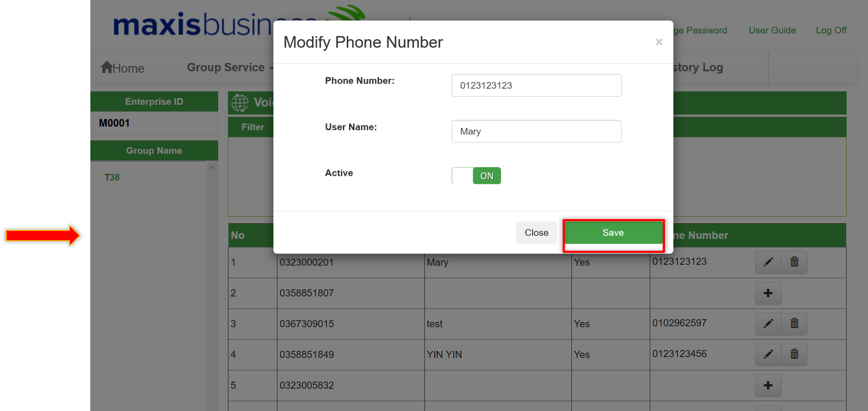Close the dialog using the X

pyautogui.click(x=659, y=42)
